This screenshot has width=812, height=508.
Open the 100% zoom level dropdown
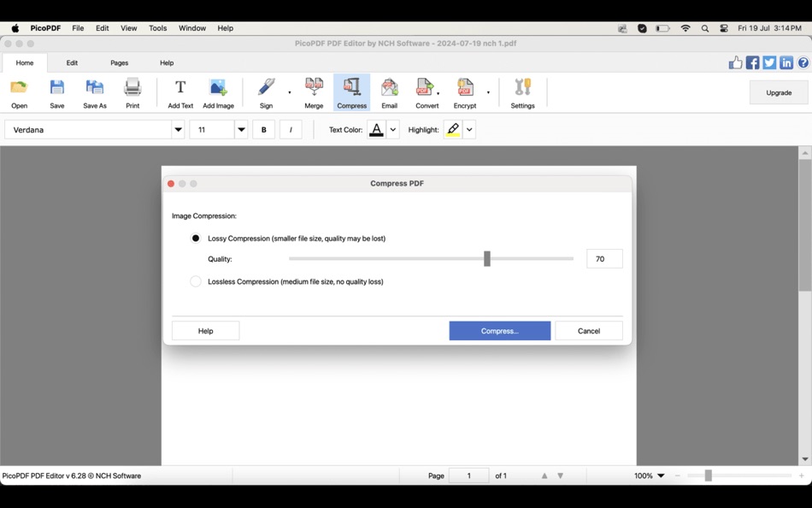coord(661,476)
